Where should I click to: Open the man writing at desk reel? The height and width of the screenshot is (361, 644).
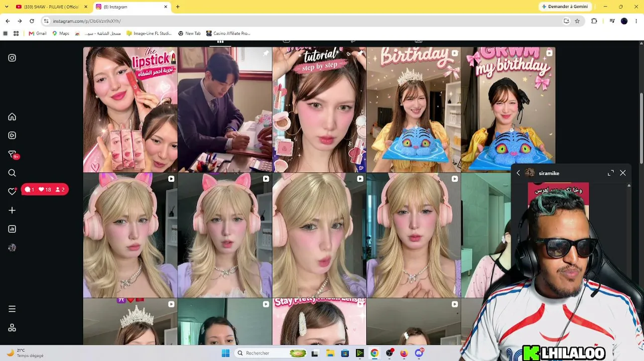pos(225,110)
